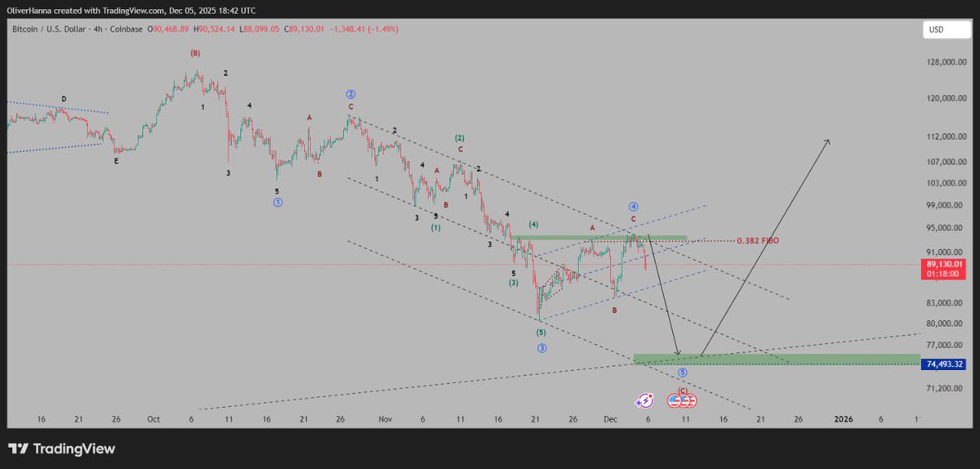This screenshot has height=469, width=980.
Task: Open the US flag economic events cluster
Action: click(x=682, y=400)
